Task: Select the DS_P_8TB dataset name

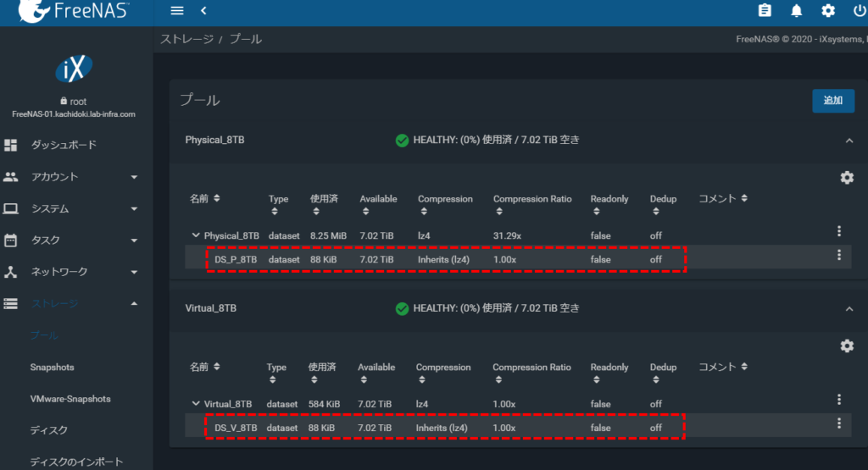Action: point(236,259)
